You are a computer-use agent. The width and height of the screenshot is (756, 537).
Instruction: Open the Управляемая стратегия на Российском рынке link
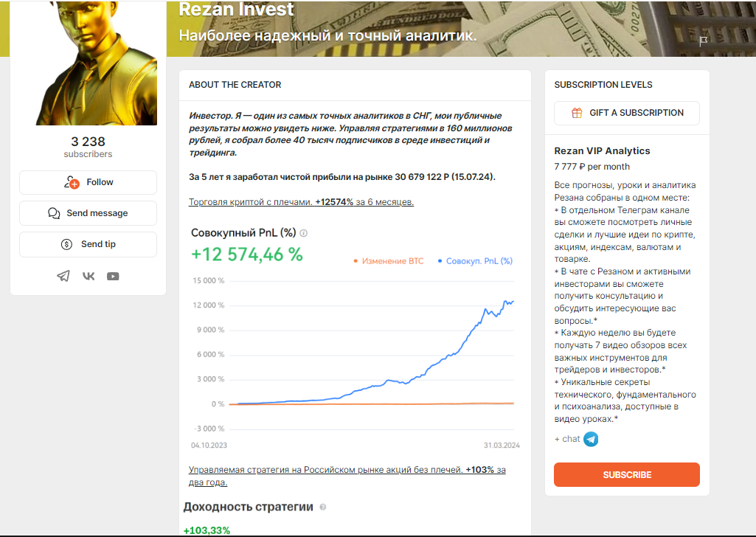[x=347, y=476]
